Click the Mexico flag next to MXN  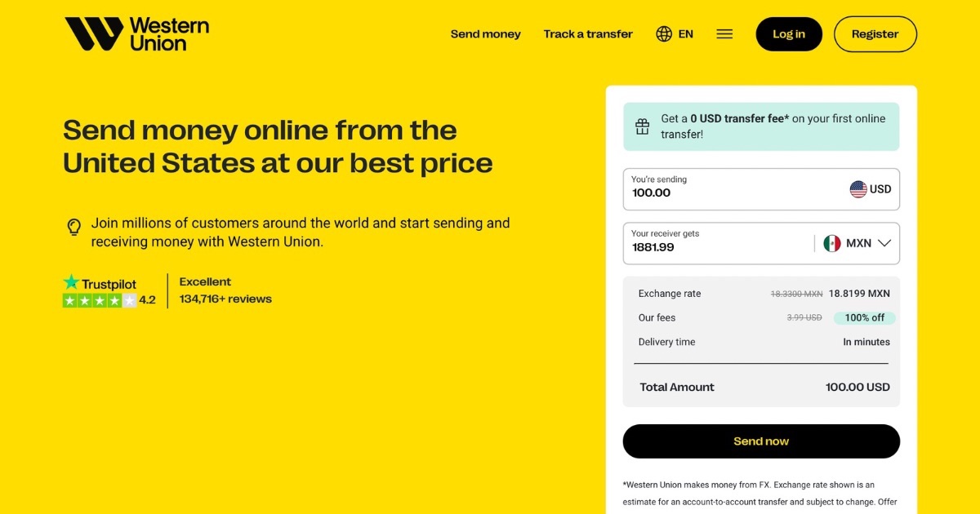(832, 242)
